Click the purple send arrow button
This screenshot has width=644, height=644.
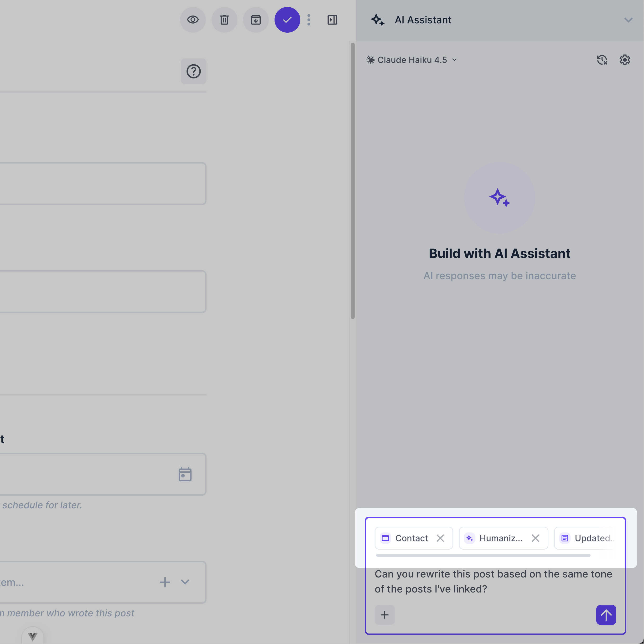coord(606,615)
